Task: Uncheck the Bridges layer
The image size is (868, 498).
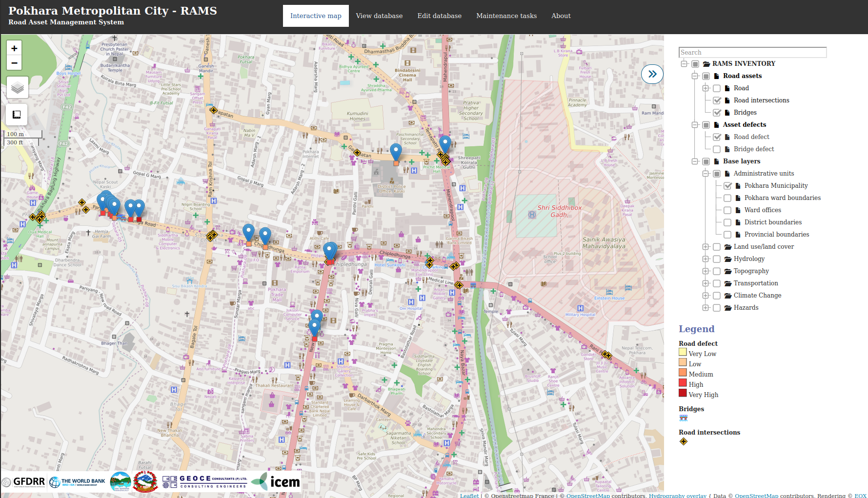Action: coord(717,113)
